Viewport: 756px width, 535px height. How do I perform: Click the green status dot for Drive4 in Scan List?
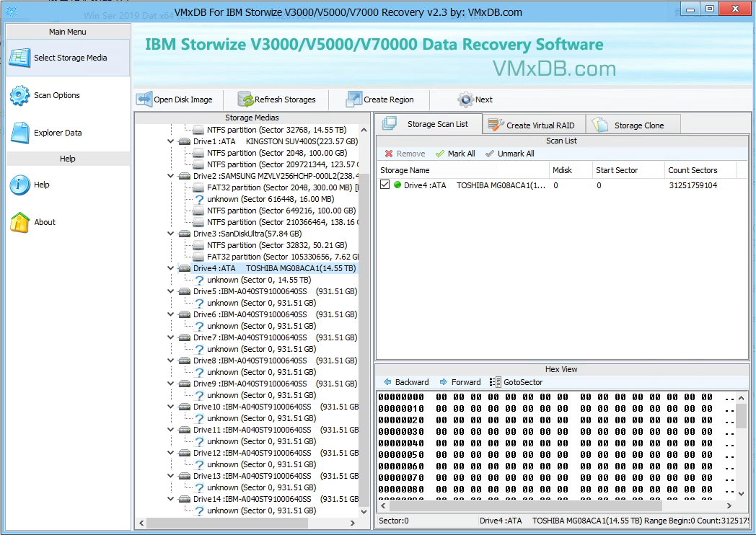(397, 185)
